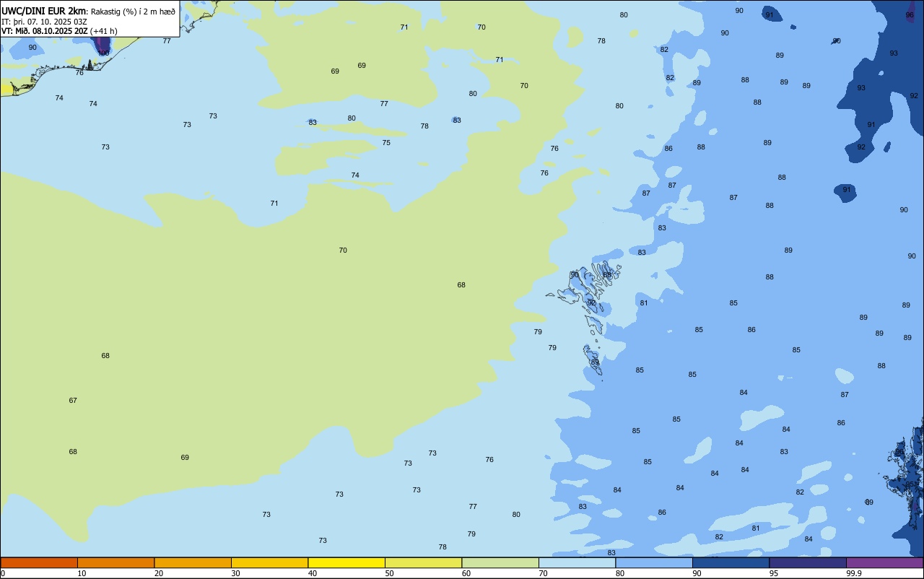
Task: Click the 100 humidity value on the map
Action: coord(104,53)
